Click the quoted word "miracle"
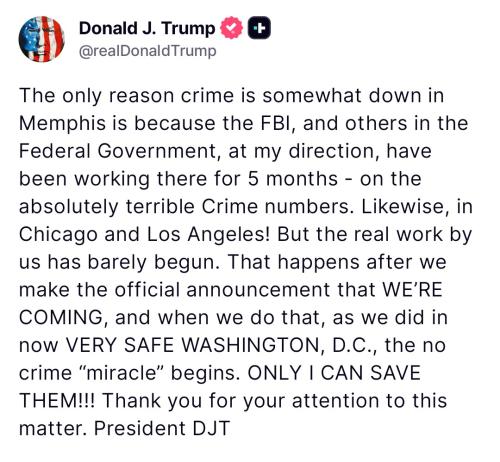This screenshot has width=500, height=462. [x=121, y=373]
